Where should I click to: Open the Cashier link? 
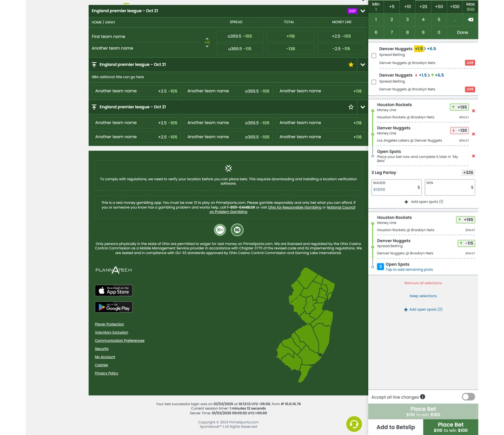(101, 365)
